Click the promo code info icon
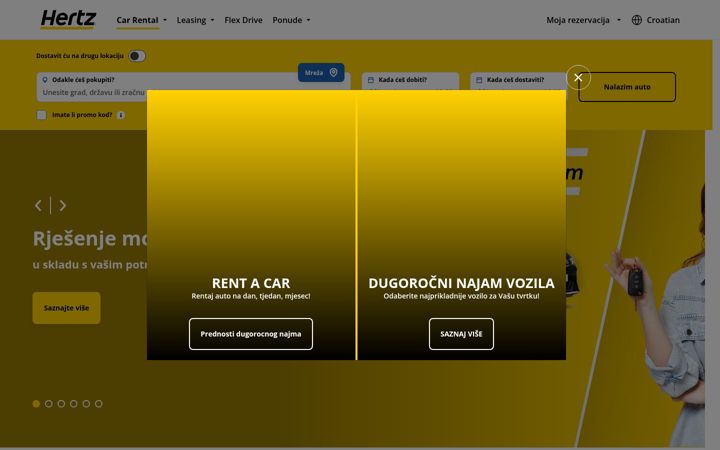The height and width of the screenshot is (450, 720). [121, 115]
